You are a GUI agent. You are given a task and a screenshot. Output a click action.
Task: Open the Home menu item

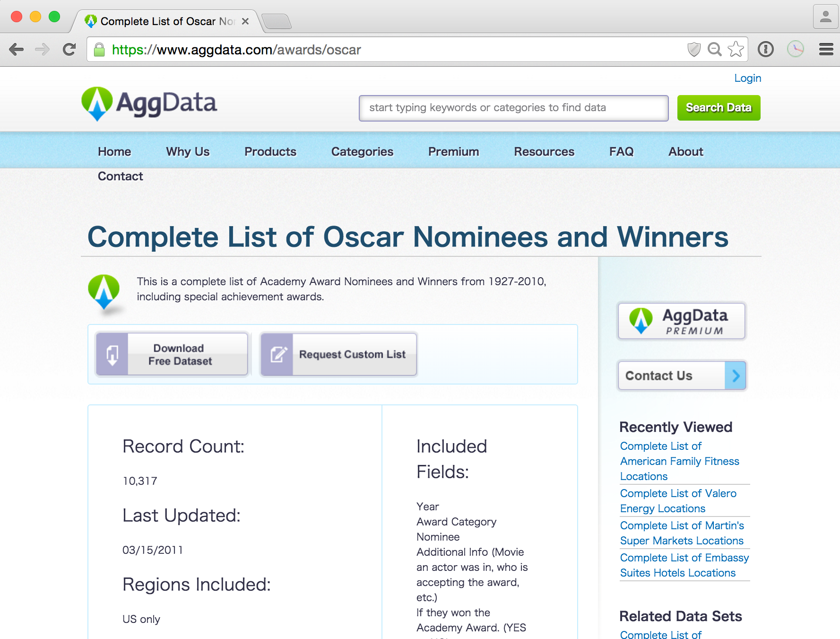click(x=114, y=152)
